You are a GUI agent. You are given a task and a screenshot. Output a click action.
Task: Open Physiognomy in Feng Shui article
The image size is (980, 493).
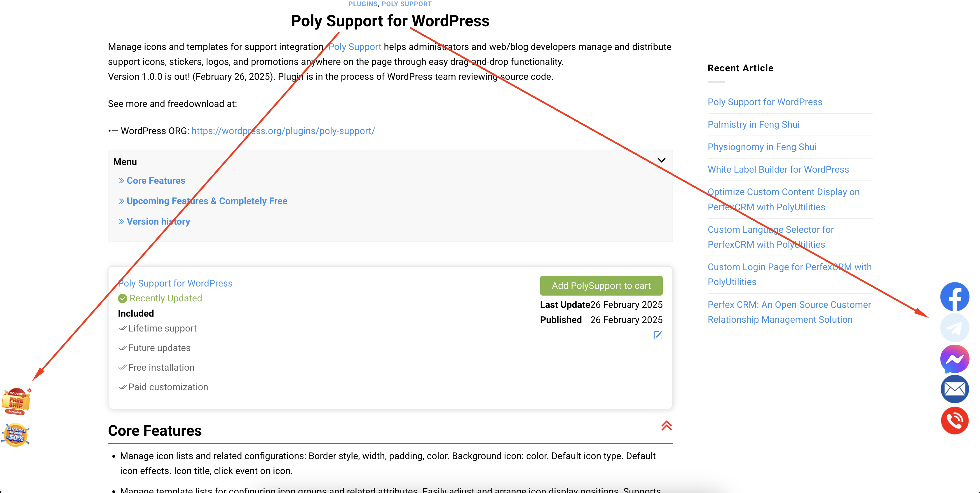pos(762,147)
